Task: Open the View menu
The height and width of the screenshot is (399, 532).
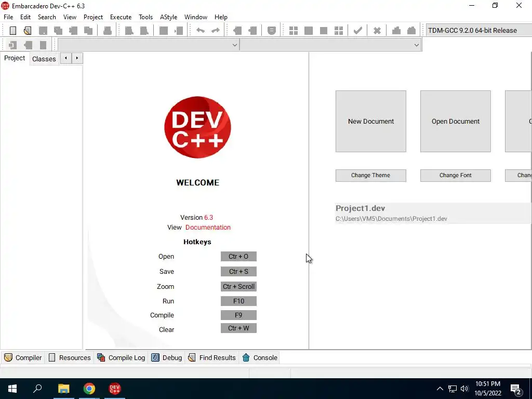Action: click(x=70, y=17)
